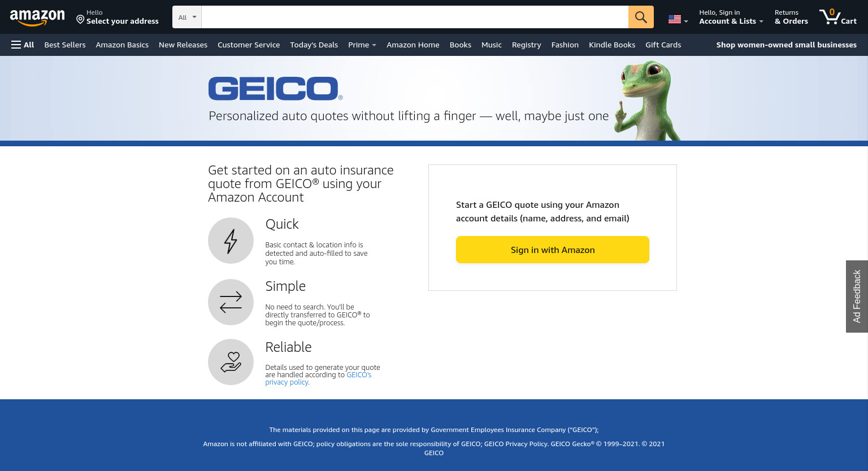Open the All hamburger menu
Viewport: 868px width, 471px height.
coord(23,45)
